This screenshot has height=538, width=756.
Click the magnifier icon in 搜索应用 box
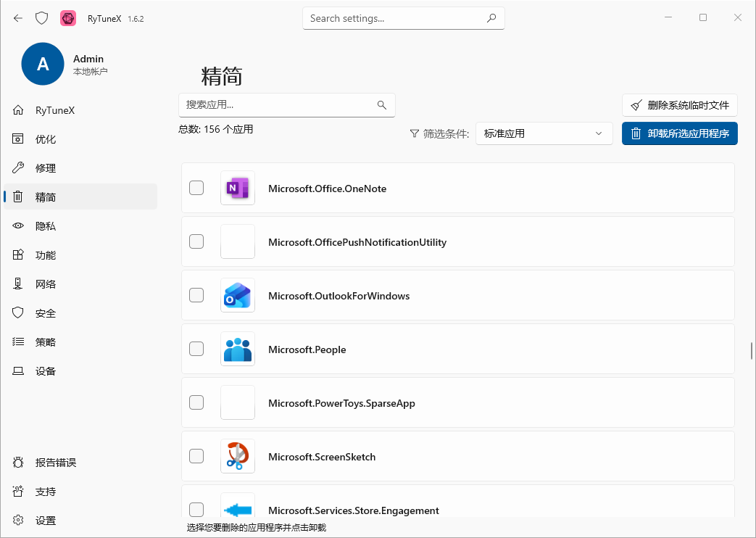point(382,105)
